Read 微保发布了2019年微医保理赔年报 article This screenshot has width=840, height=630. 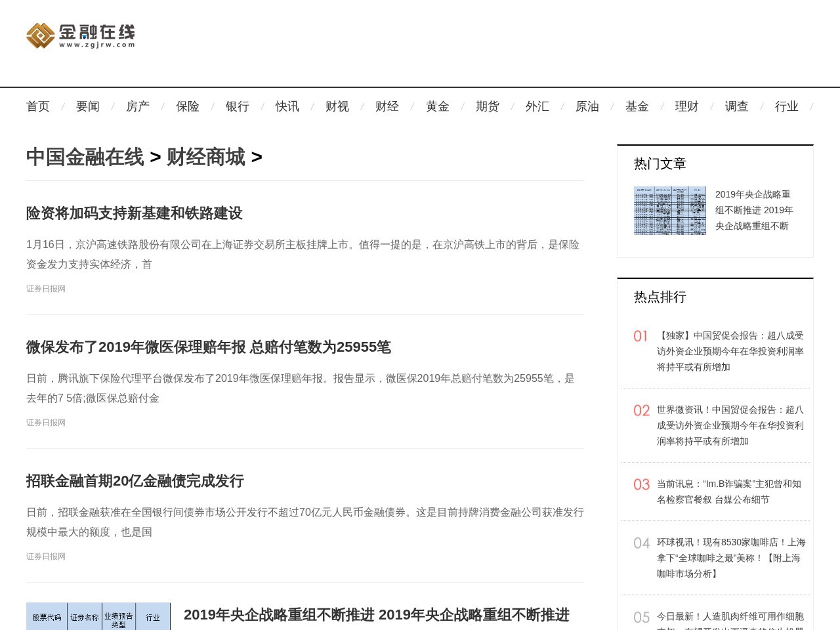pos(208,348)
